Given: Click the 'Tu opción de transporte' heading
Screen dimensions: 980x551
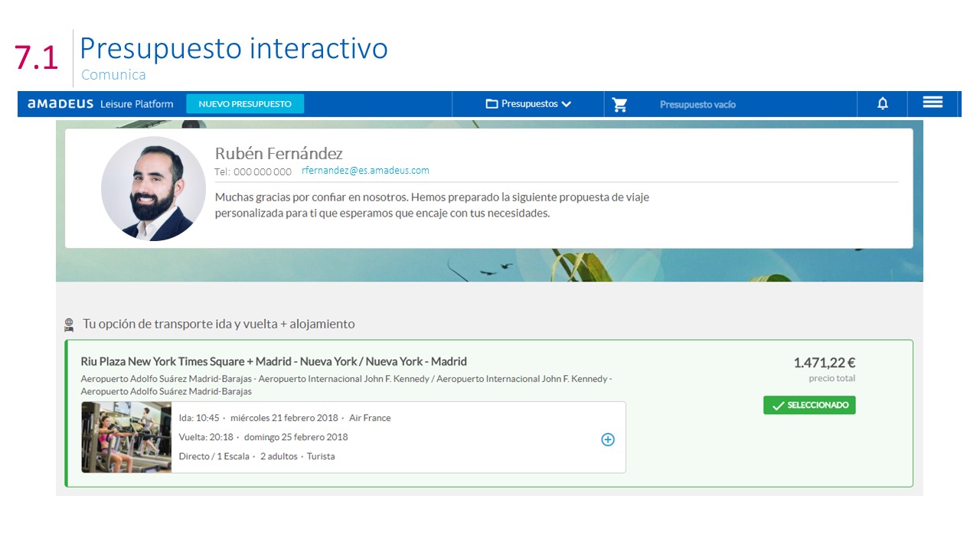Looking at the screenshot, I should tap(219, 324).
